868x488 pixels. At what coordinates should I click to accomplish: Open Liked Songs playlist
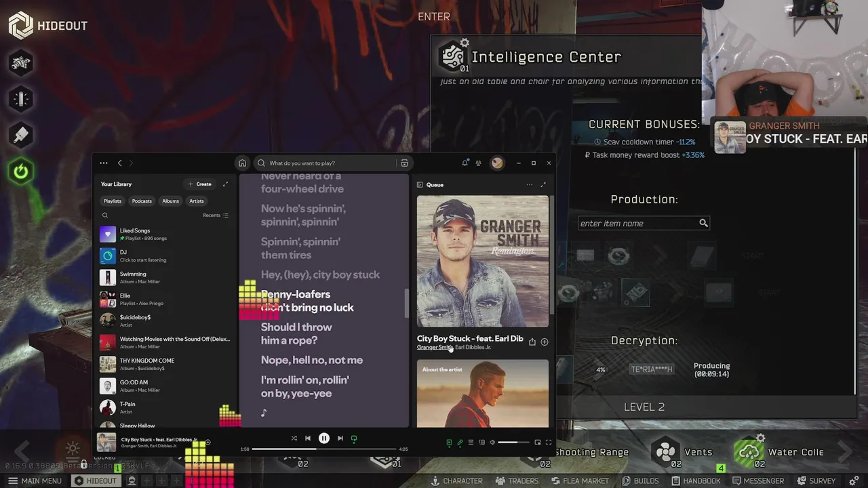tap(165, 235)
